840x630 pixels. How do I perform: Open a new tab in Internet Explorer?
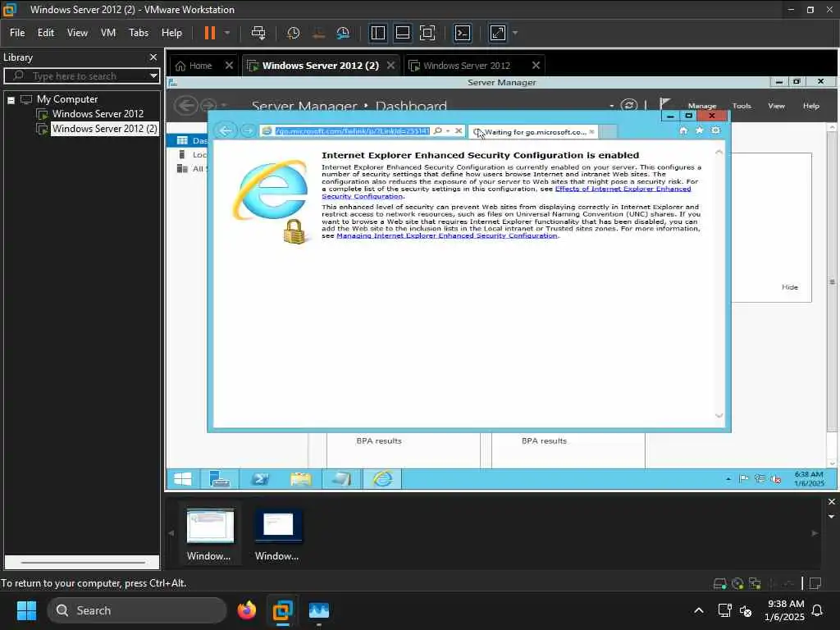click(x=608, y=131)
